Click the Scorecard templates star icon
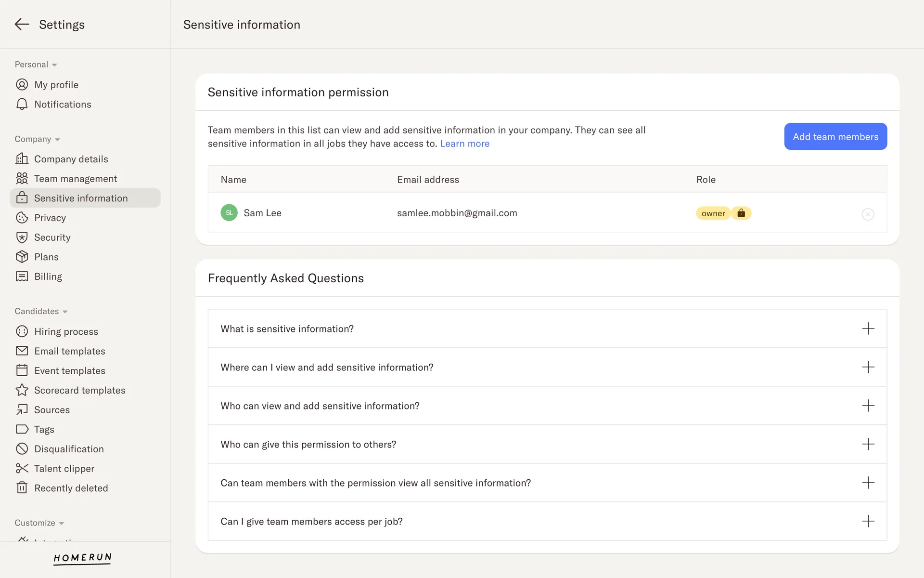The image size is (924, 578). (22, 390)
